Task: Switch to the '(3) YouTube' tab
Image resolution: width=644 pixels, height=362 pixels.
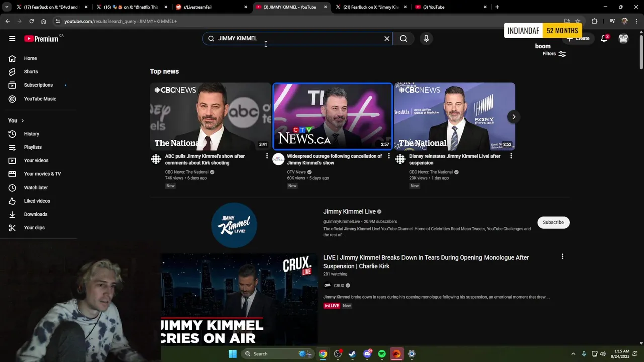Action: 451,7
